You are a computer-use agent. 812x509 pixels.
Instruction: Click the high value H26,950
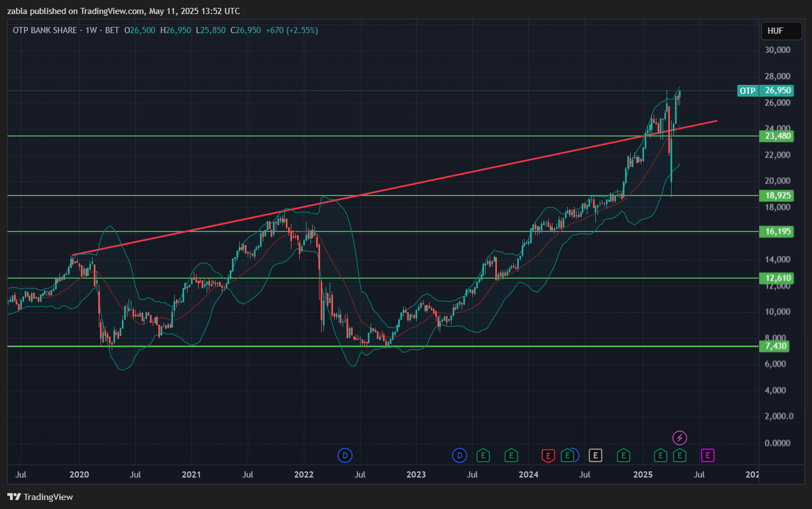click(x=176, y=30)
